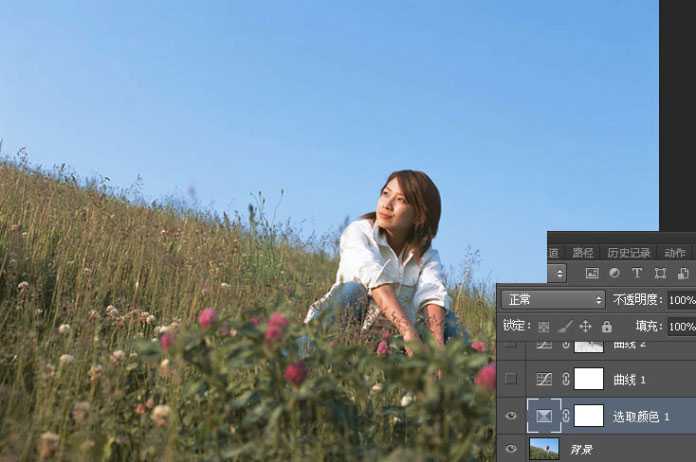Image resolution: width=696 pixels, height=462 pixels.
Task: Filter layers by pixel layer icon
Action: pos(592,273)
